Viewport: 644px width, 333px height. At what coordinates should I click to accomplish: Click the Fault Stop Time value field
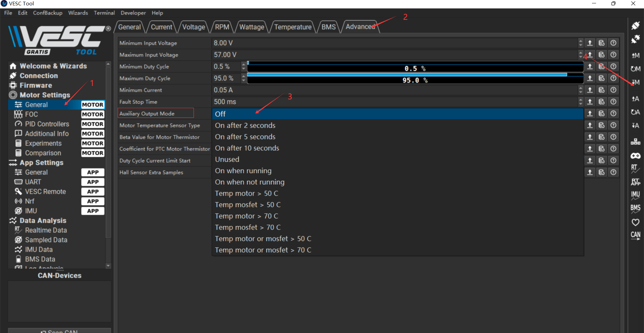point(395,102)
